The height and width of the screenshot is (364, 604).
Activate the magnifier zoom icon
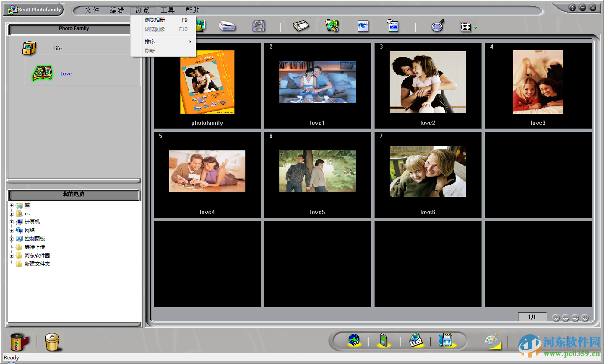pos(436,26)
